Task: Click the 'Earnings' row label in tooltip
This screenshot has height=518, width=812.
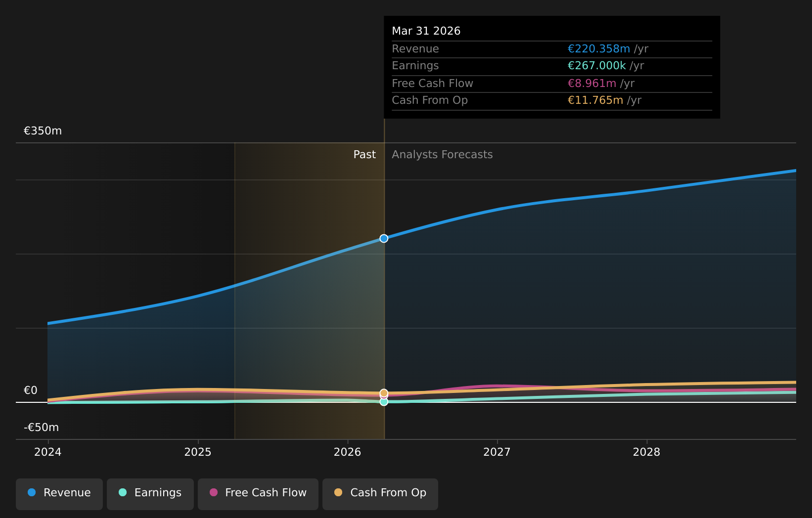Action: pyautogui.click(x=415, y=66)
